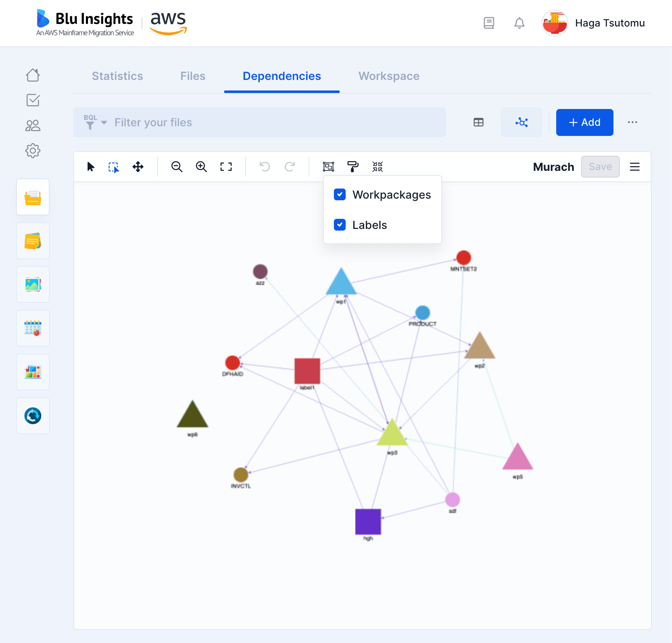Open the colorful chart tool tile
The width and height of the screenshot is (672, 643).
coord(33,372)
